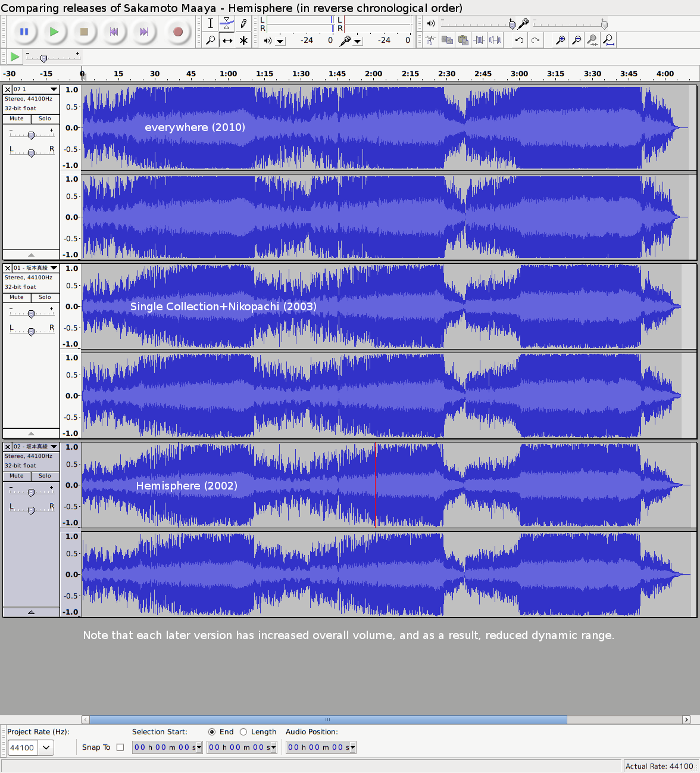Click the Project Rate 44100 field

coord(23,747)
